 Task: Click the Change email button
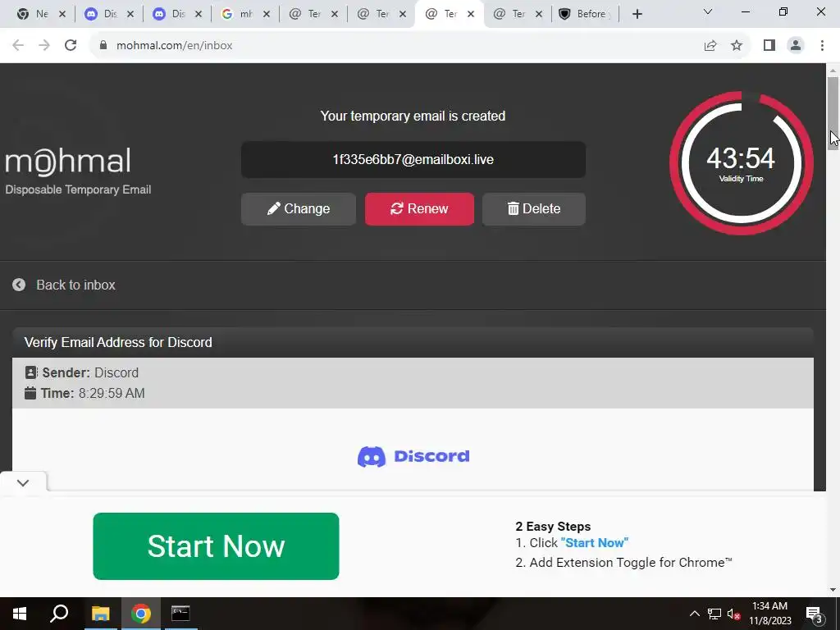[299, 209]
